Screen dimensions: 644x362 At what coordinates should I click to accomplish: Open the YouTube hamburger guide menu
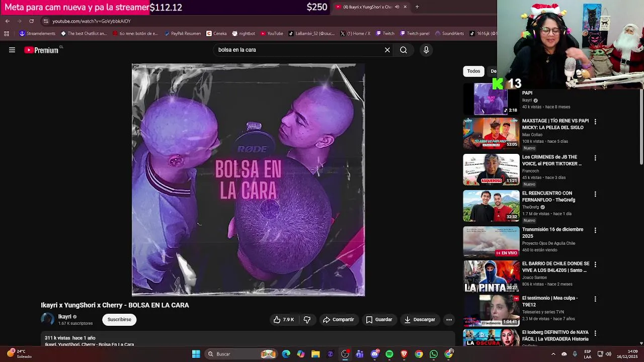pos(12,50)
